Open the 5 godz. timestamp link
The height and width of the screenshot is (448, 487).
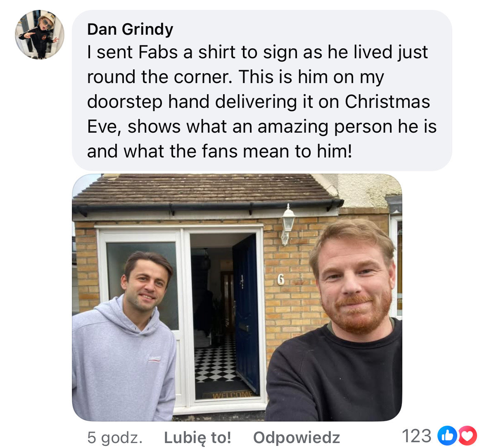[x=115, y=437]
